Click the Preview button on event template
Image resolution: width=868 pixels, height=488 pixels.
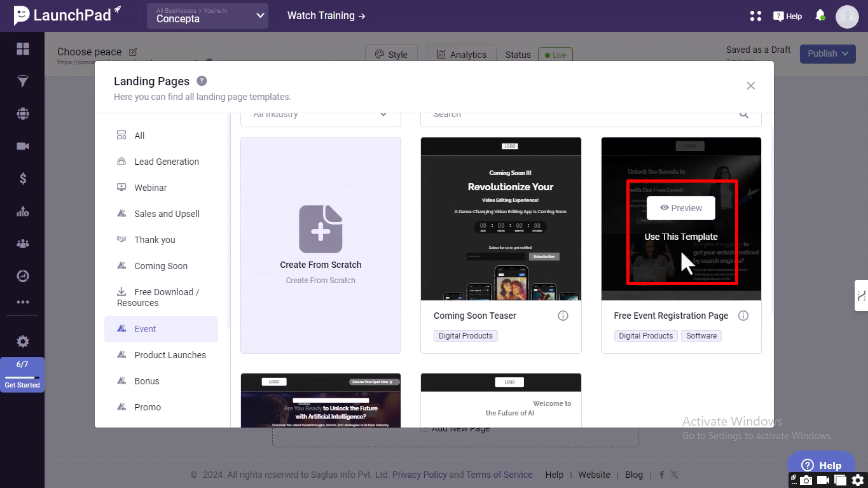(681, 208)
